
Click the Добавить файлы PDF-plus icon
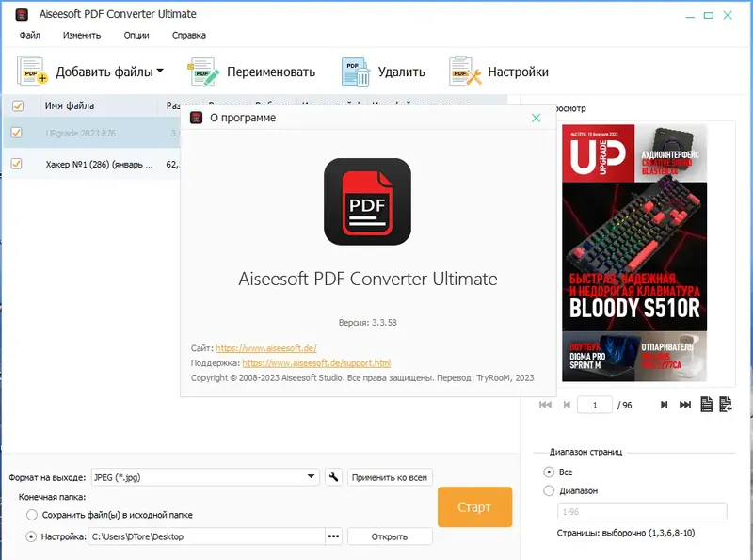click(x=30, y=70)
